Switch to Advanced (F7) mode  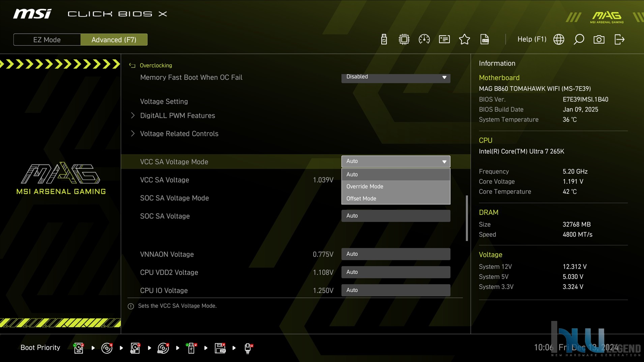click(x=114, y=40)
